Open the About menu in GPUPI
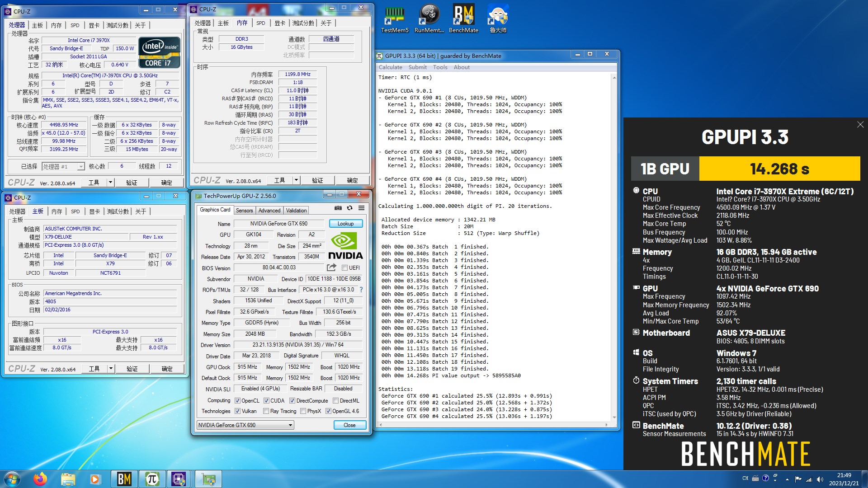The width and height of the screenshot is (868, 488). 462,67
